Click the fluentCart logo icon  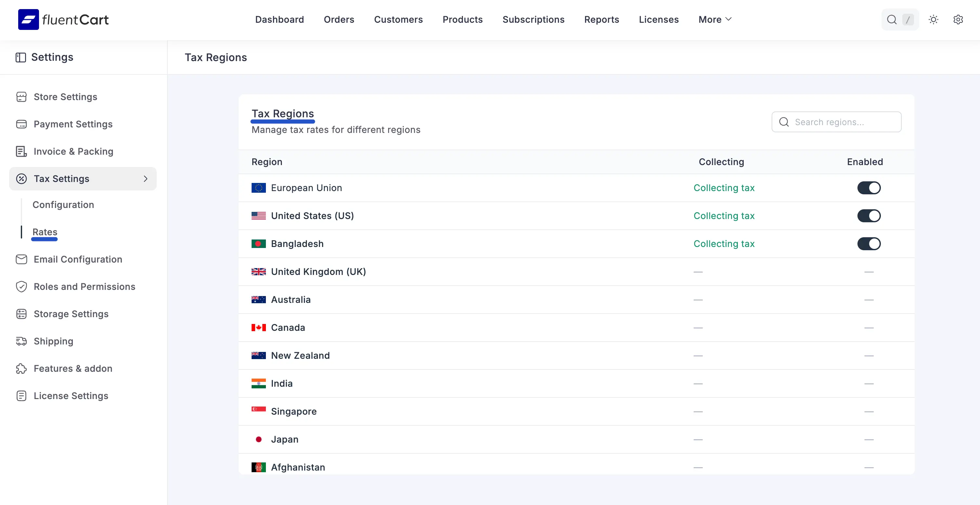click(29, 19)
